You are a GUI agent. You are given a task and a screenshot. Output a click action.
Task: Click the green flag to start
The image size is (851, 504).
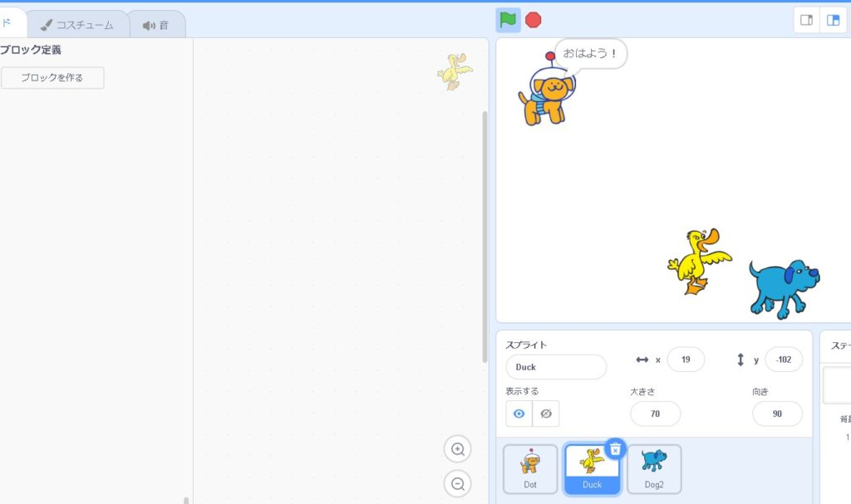(508, 20)
